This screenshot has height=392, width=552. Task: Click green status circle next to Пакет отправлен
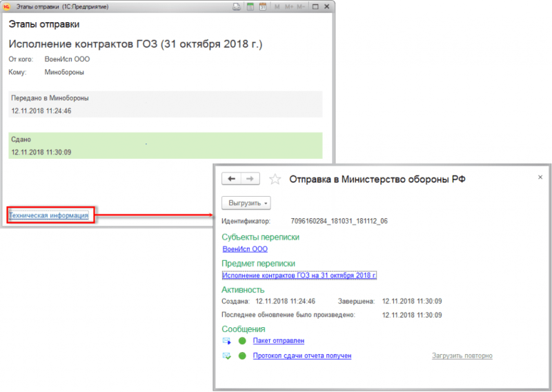point(242,340)
